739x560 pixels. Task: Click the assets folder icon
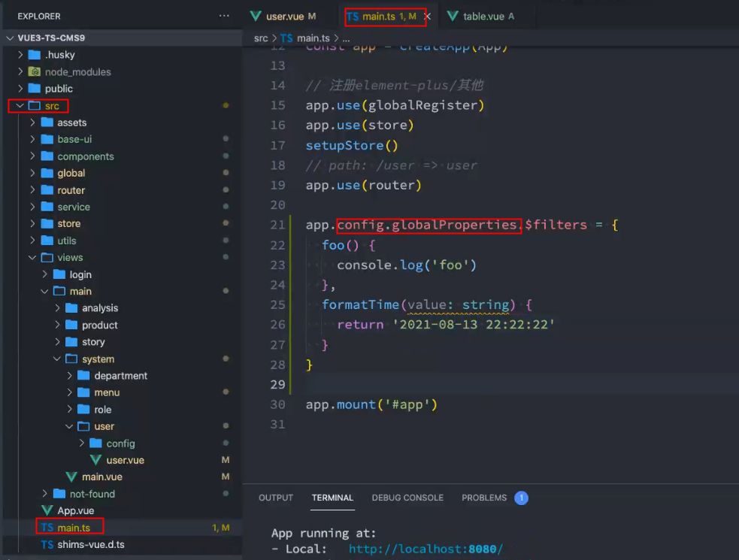coord(47,123)
